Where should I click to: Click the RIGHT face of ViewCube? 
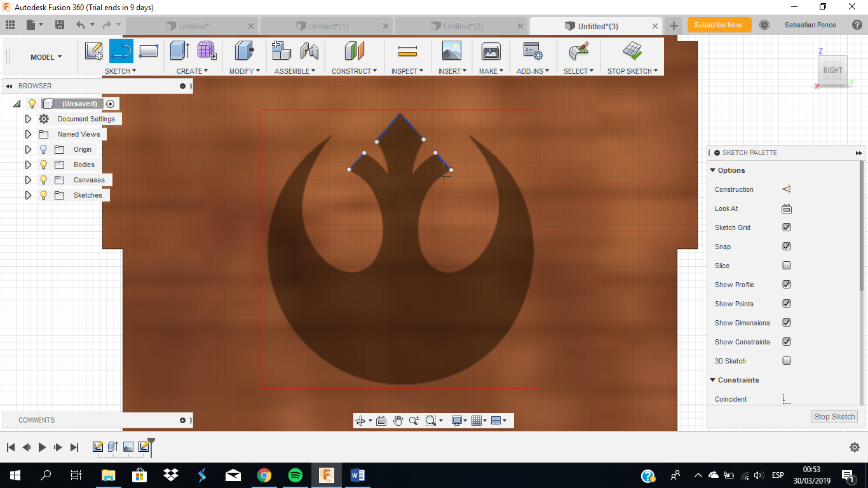(x=832, y=71)
